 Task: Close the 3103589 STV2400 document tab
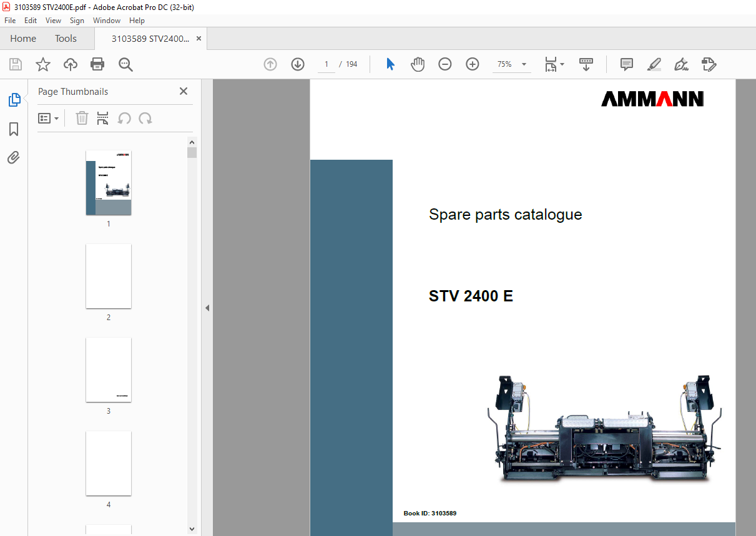199,39
